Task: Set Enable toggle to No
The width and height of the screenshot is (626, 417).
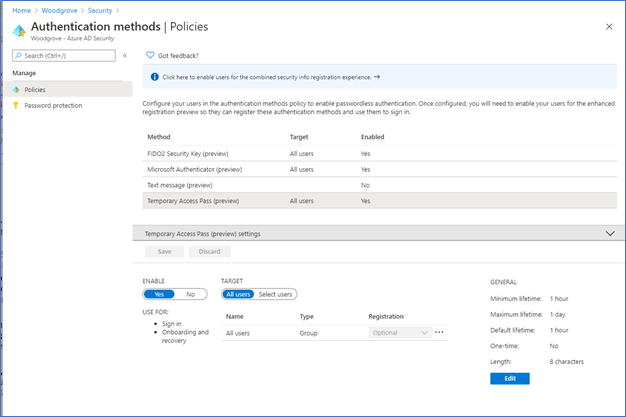Action: 190,294
